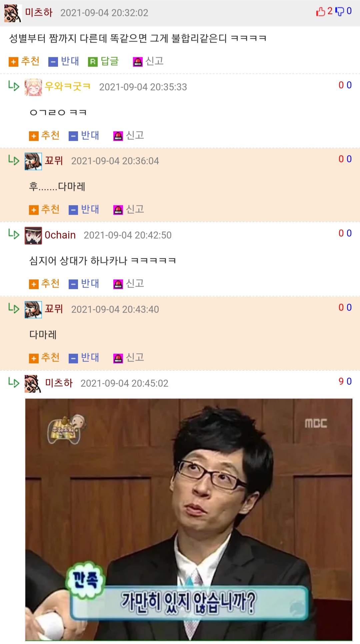360x644 pixels.
Task: Click Ochain's avatar thumbnail
Action: [33, 236]
